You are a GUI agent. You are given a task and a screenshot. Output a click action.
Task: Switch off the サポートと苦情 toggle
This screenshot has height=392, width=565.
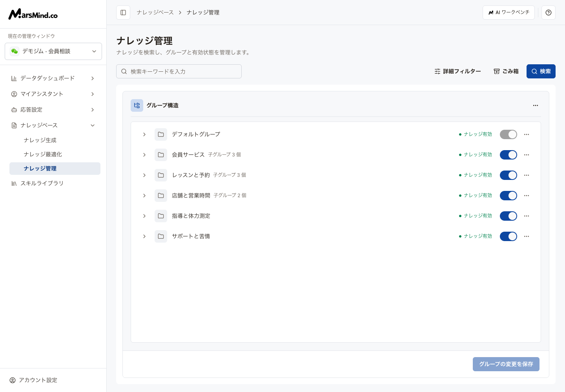tap(508, 236)
